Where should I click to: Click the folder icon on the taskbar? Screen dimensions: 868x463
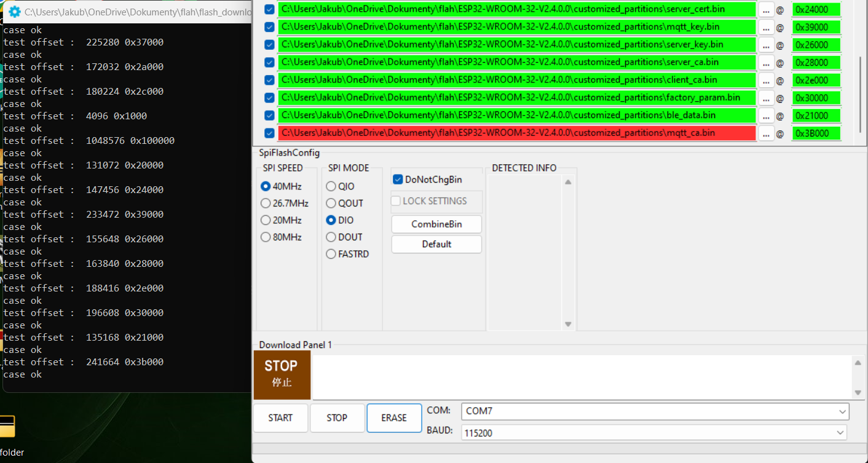click(x=9, y=426)
